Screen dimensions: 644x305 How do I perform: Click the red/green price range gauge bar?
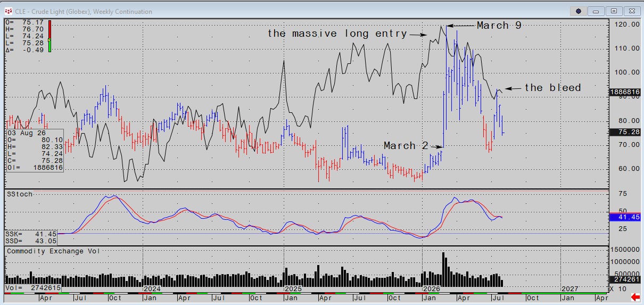pyautogui.click(x=49, y=36)
